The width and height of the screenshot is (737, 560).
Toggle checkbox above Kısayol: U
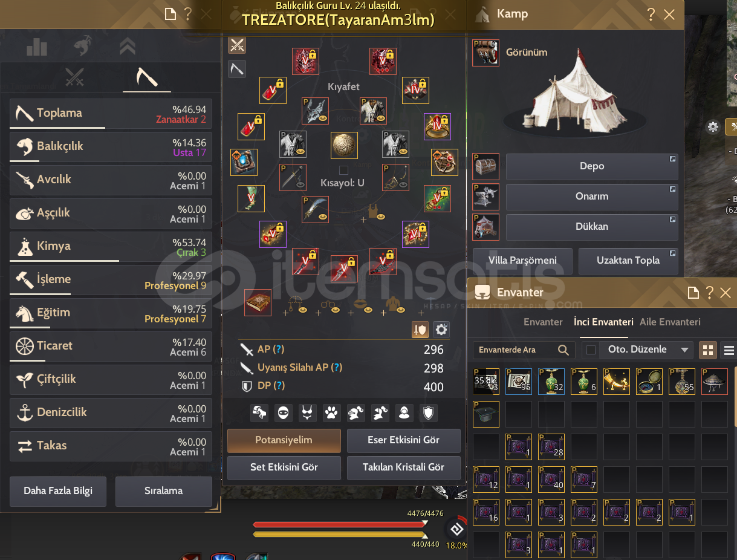pos(343,170)
